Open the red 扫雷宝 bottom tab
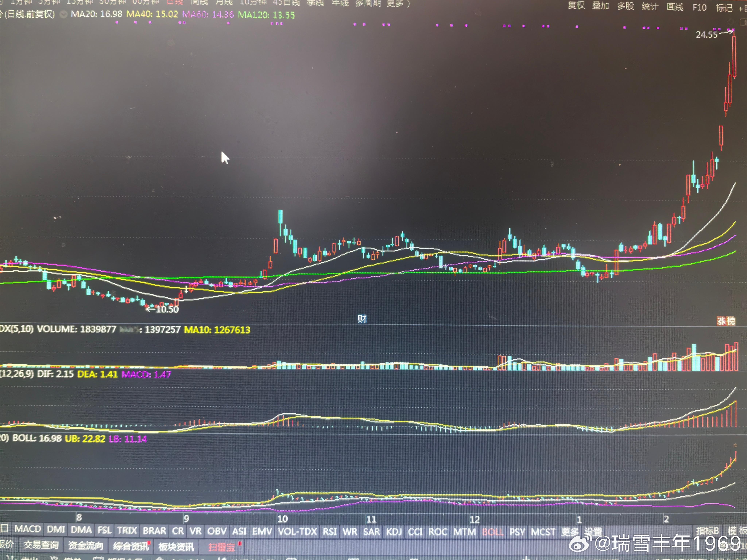 pyautogui.click(x=222, y=547)
